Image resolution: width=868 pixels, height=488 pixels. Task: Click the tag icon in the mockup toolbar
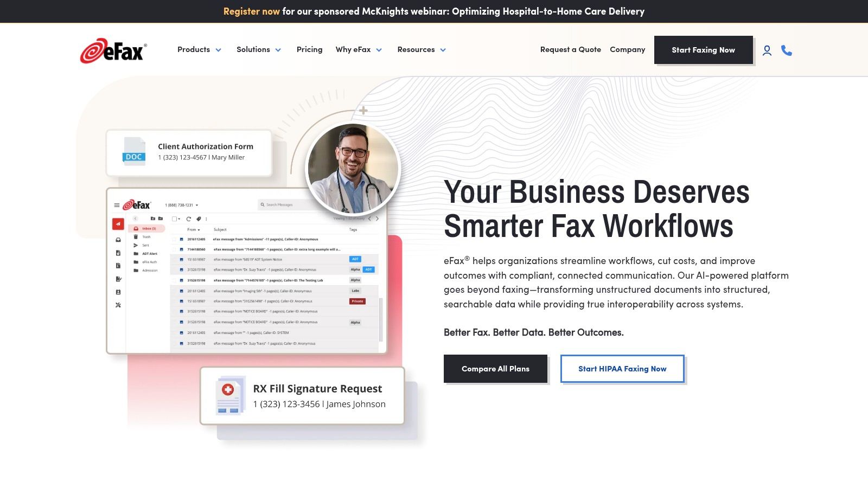click(199, 219)
